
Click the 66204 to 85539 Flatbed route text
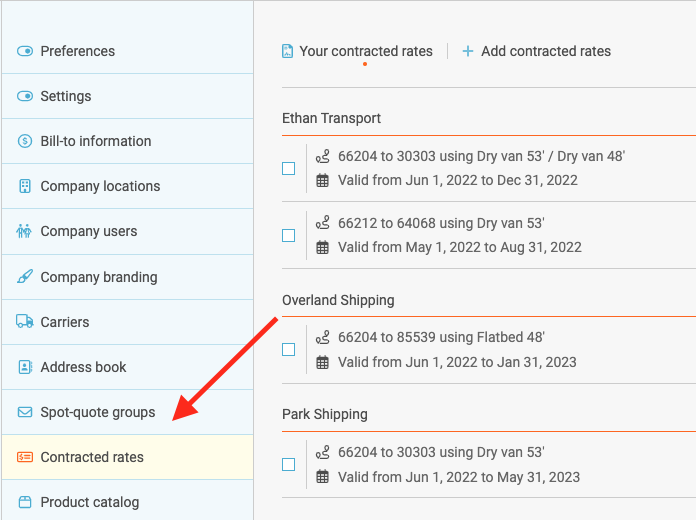(x=441, y=337)
